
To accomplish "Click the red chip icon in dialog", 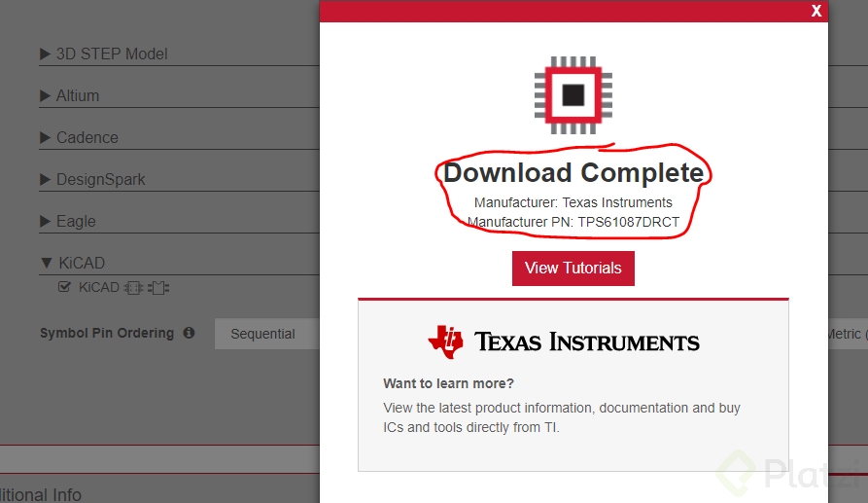I will pos(573,95).
